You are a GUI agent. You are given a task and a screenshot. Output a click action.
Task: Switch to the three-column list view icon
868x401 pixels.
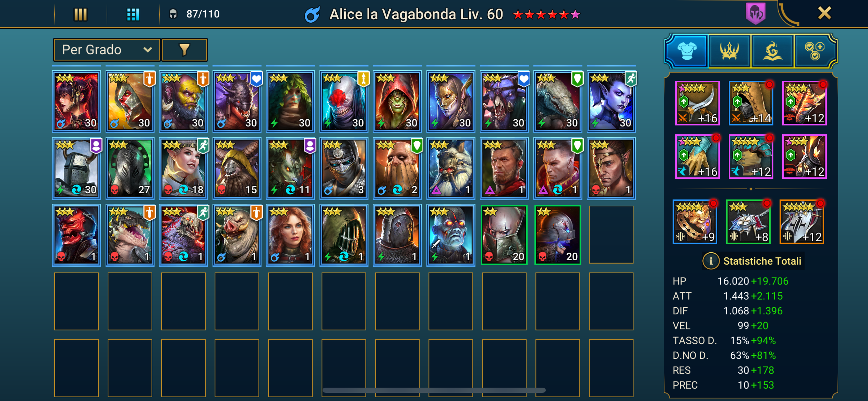(x=81, y=14)
